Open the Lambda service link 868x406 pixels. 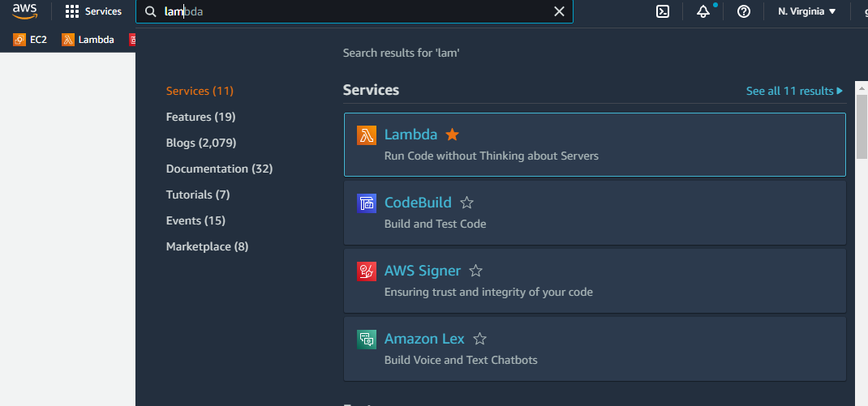pyautogui.click(x=410, y=135)
